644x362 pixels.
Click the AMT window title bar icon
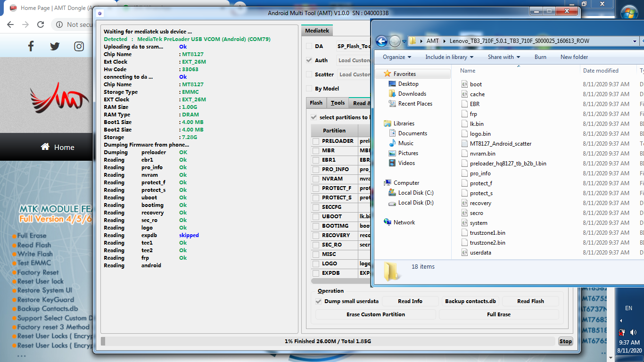100,13
